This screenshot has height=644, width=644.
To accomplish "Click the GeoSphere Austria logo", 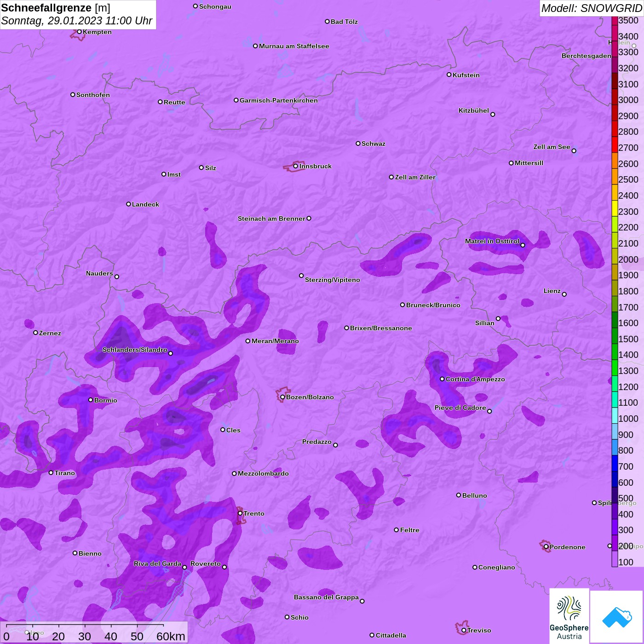I will 569,615.
